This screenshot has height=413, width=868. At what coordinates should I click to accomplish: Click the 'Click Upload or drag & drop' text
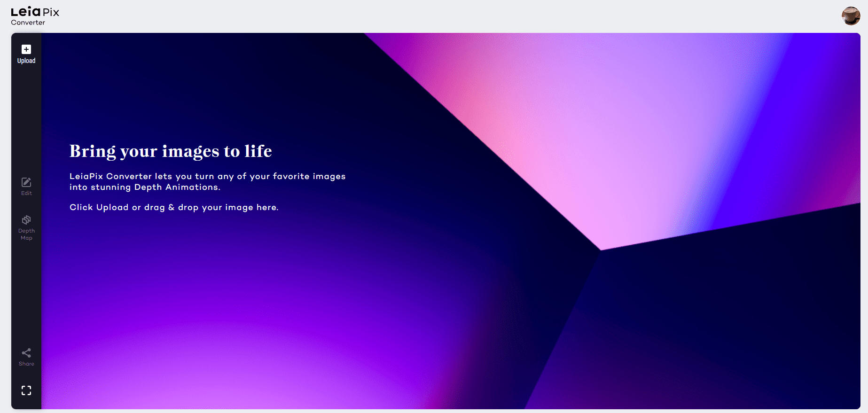coord(174,207)
